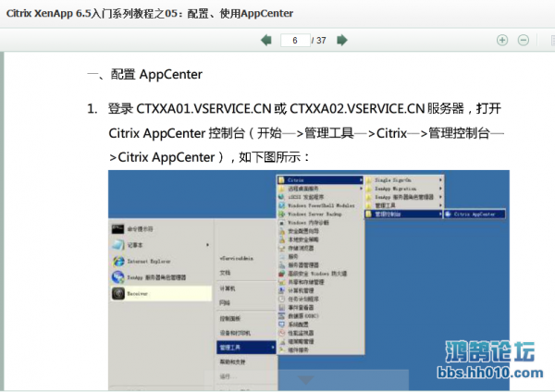Screen dimensions: 555x392
Task: Expand arrow beside Single Sign-On
Action: (440, 180)
